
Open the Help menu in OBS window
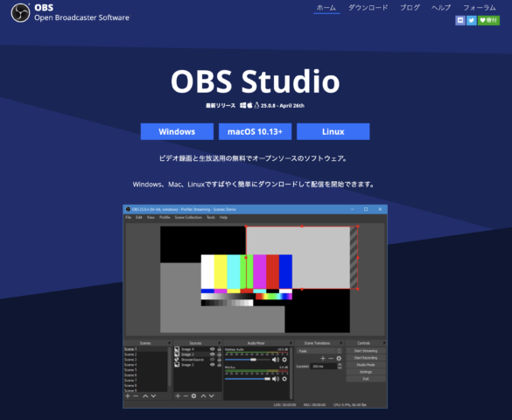click(223, 217)
